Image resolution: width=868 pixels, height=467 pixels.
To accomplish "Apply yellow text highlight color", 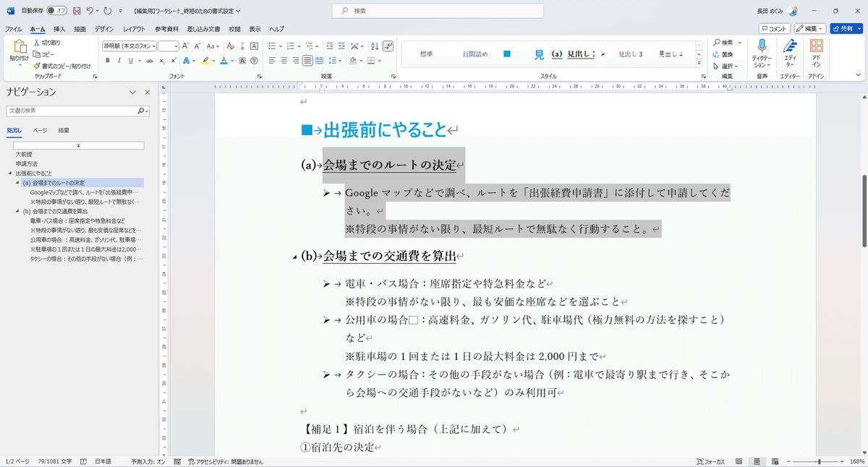I will pos(205,61).
